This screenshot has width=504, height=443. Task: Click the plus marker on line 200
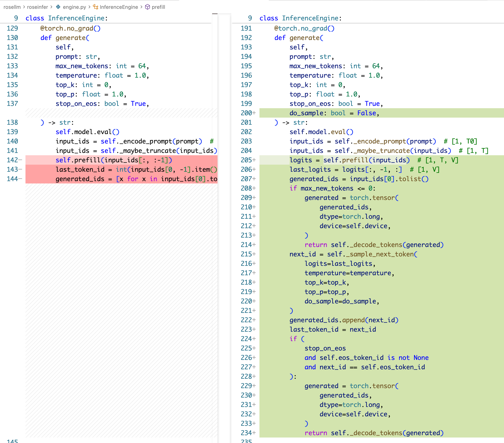(254, 113)
